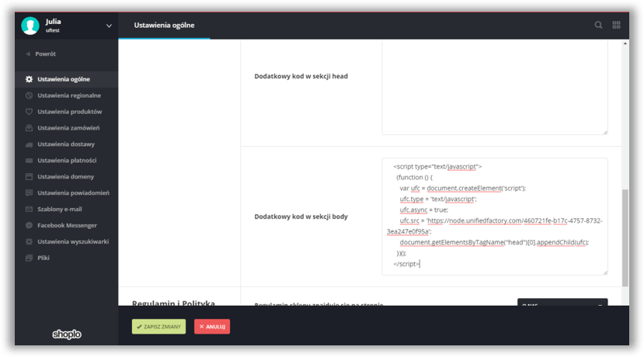Click 'Dodatkowy kod w sekcji head' label
Viewport: 644px width, 357px height.
click(x=301, y=76)
